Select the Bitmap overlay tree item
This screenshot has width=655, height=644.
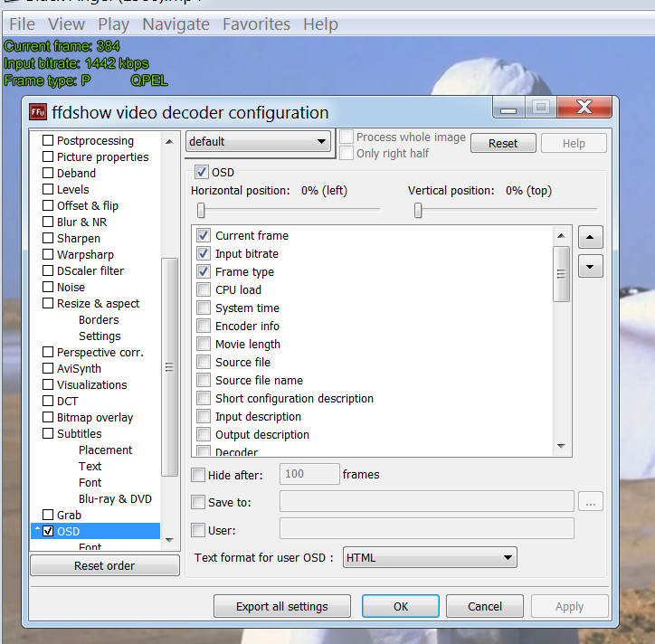click(x=95, y=417)
